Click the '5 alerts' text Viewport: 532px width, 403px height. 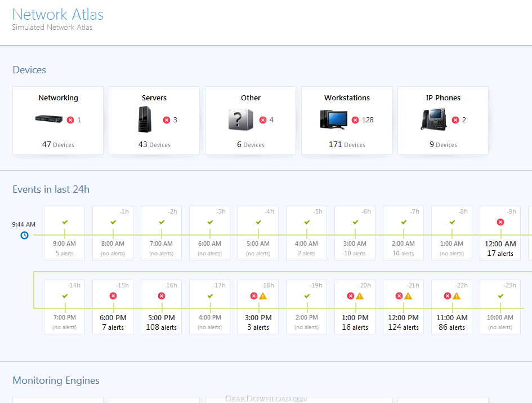pyautogui.click(x=65, y=253)
